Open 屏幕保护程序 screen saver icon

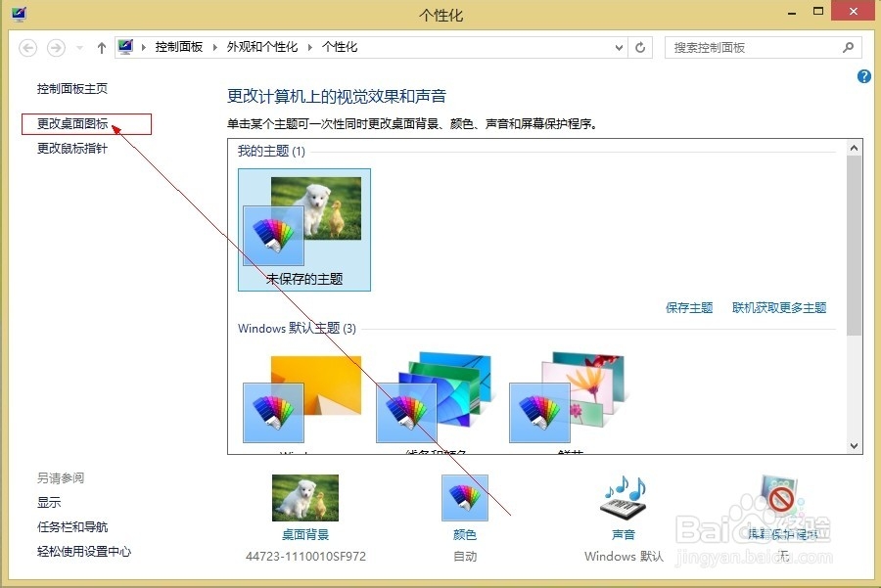tap(782, 498)
